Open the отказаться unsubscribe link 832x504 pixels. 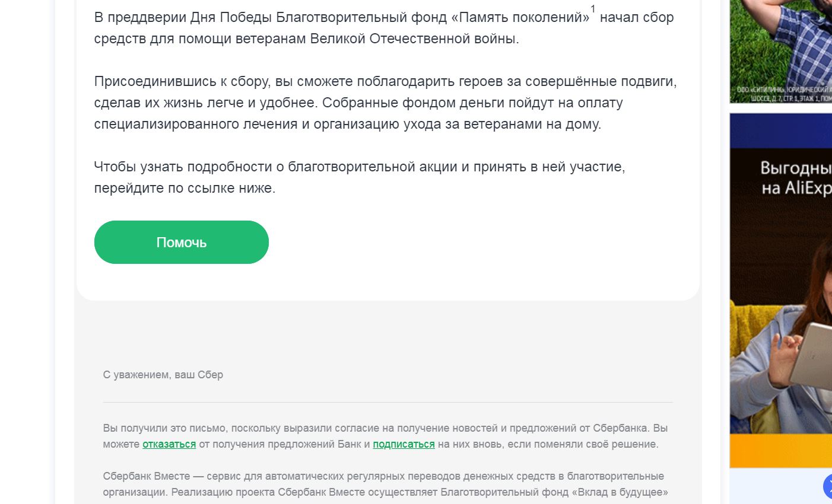169,444
